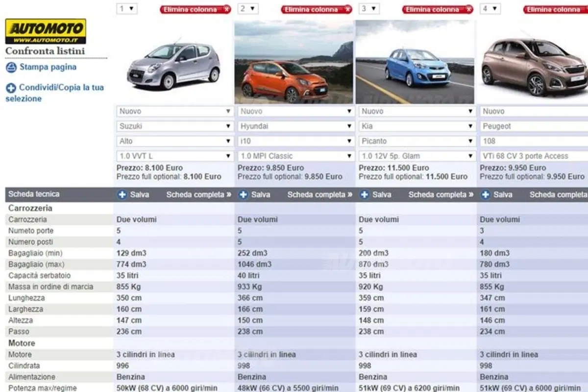The height and width of the screenshot is (392, 588).
Task: Open the Peugeot brand dropdown
Action: point(534,126)
